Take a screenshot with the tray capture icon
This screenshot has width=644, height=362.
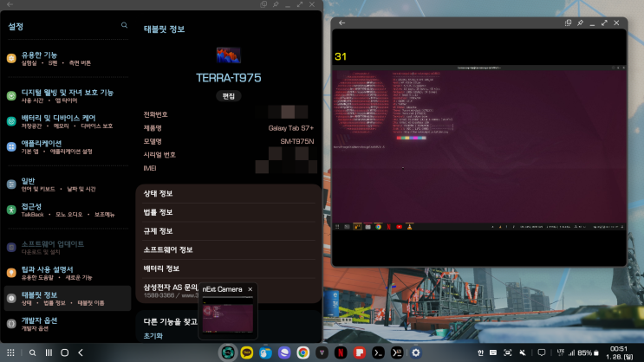coord(508,353)
